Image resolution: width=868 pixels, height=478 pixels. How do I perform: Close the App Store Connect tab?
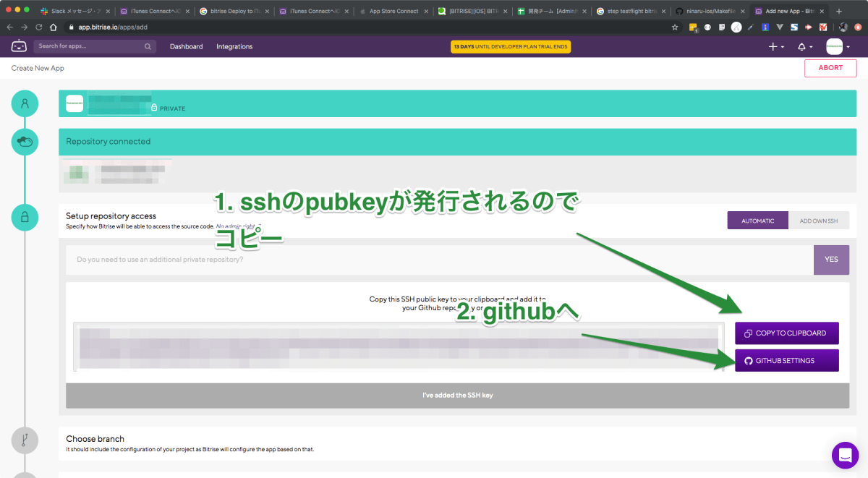tap(426, 12)
